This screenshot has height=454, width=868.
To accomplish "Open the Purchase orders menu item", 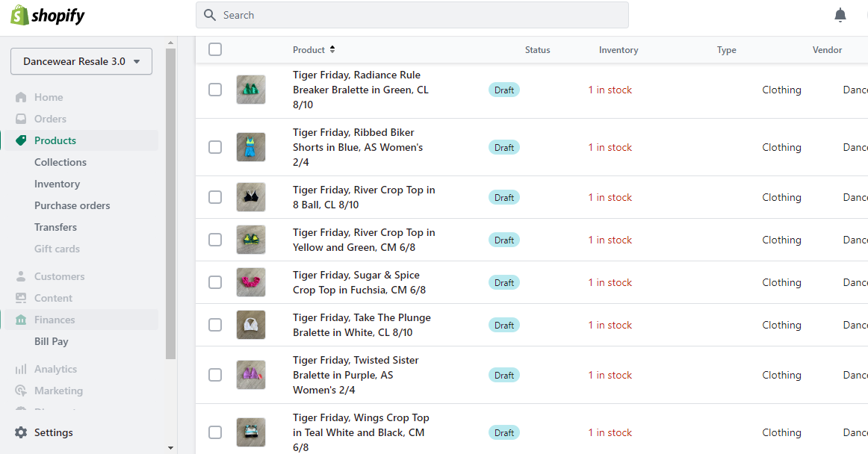I will 72,205.
